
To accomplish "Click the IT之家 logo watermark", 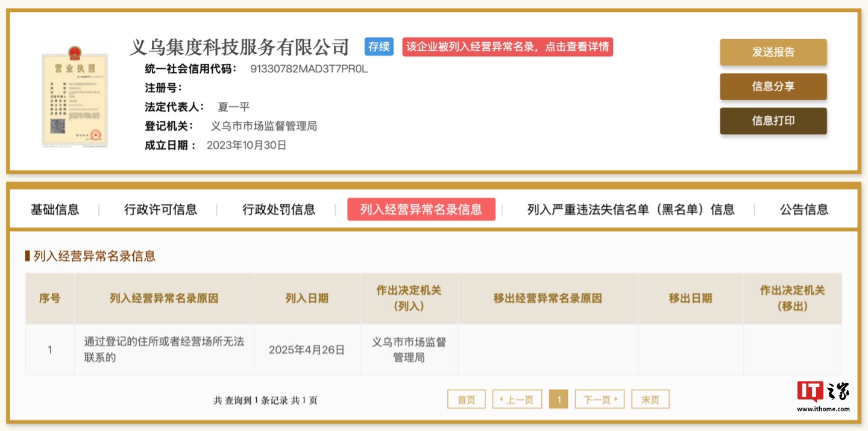I will (823, 395).
